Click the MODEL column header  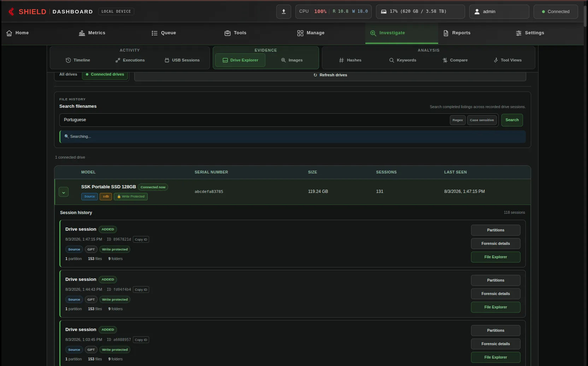tap(88, 172)
